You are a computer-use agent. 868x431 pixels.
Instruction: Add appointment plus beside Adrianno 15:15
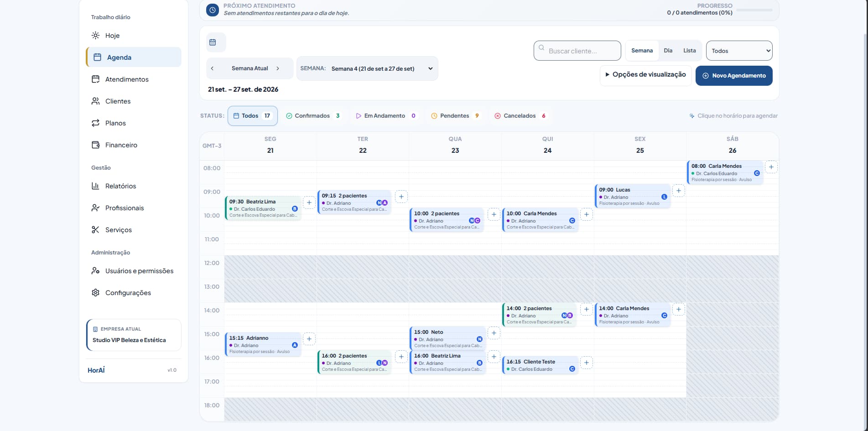tap(309, 339)
